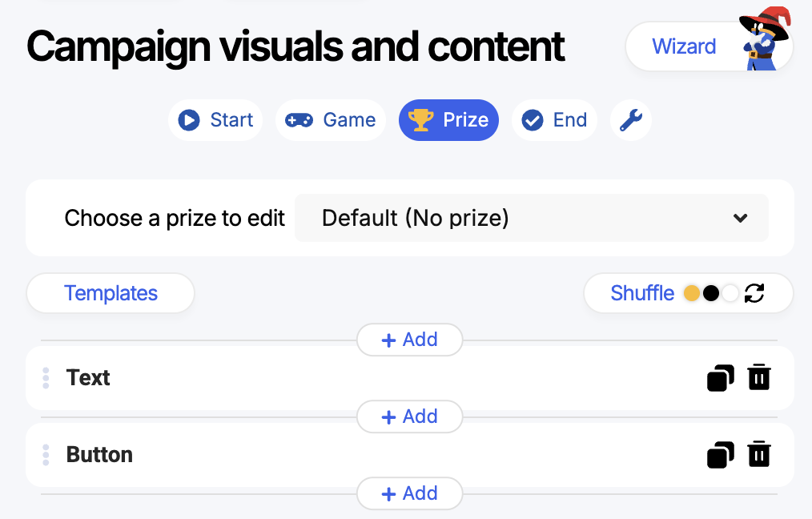The width and height of the screenshot is (812, 519).
Task: Launch the Wizard button
Action: (x=684, y=46)
